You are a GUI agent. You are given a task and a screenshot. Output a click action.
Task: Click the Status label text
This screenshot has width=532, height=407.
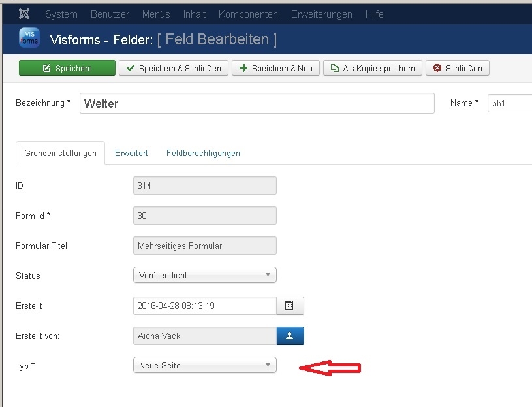pyautogui.click(x=28, y=276)
